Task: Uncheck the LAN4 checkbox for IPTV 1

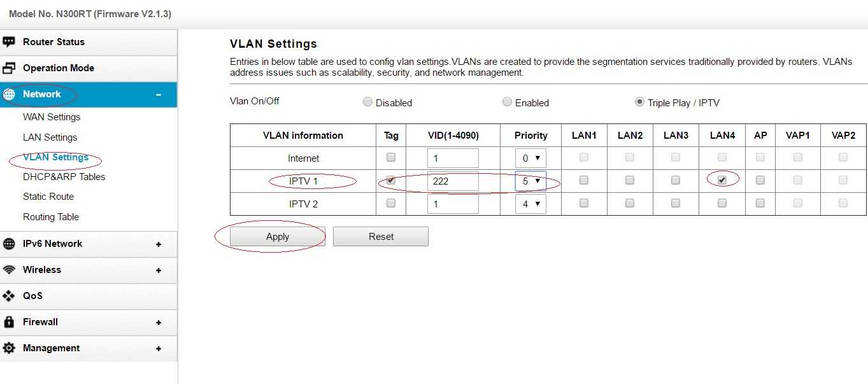Action: pos(722,180)
